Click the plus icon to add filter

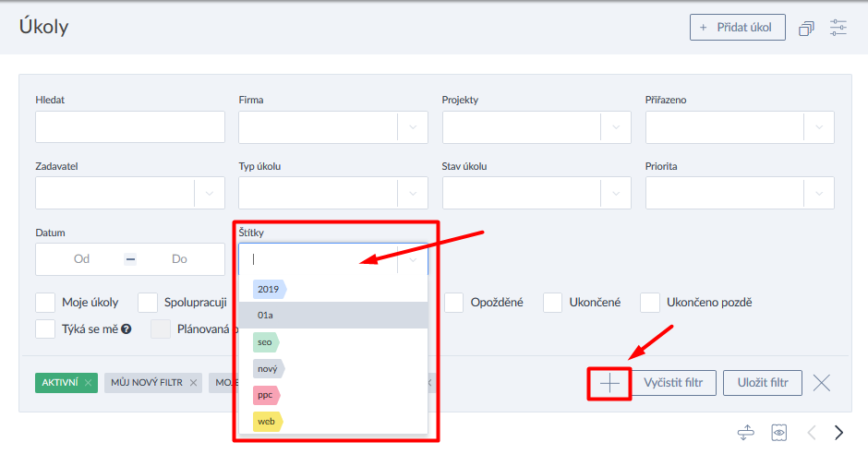(609, 383)
